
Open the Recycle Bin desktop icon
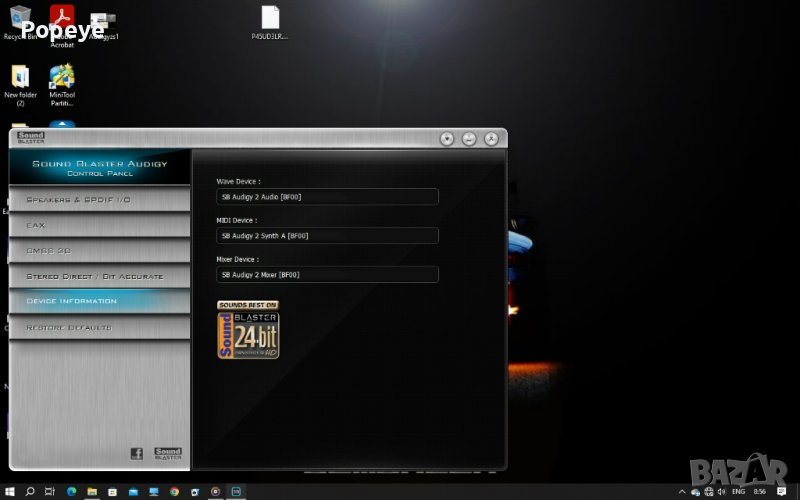coord(17,19)
